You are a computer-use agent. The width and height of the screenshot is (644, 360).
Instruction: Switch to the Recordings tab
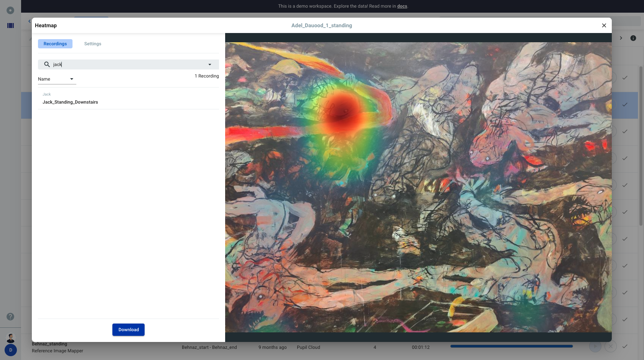(55, 44)
